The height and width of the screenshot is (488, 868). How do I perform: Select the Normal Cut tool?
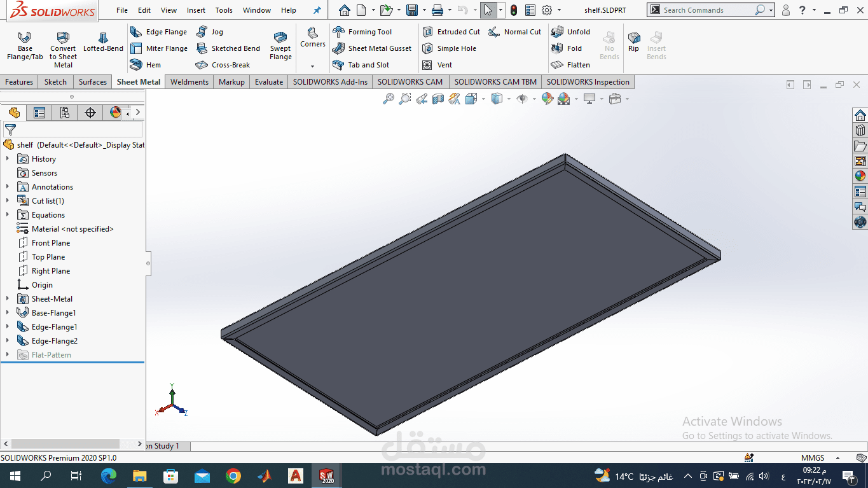(x=515, y=32)
